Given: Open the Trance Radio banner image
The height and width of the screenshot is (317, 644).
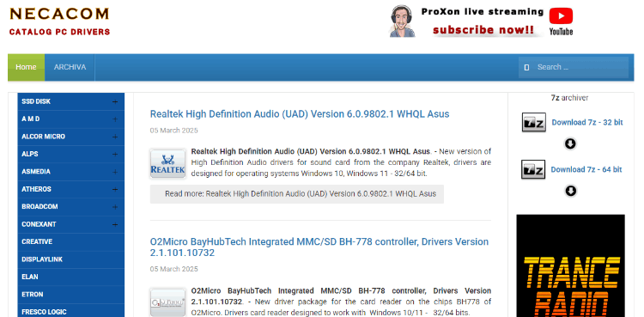Looking at the screenshot, I should click(570, 265).
